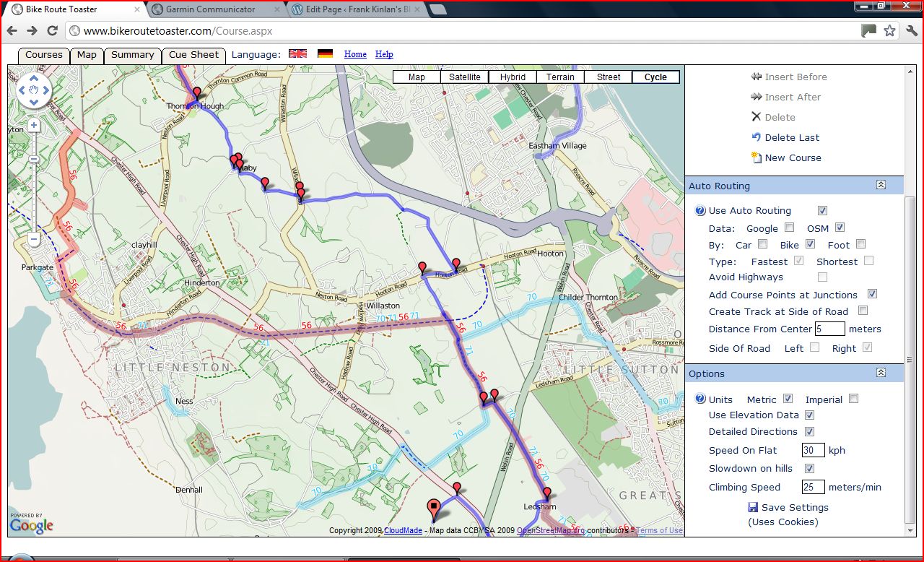Click the Speed On Flat input field
The image size is (924, 562).
[x=813, y=450]
